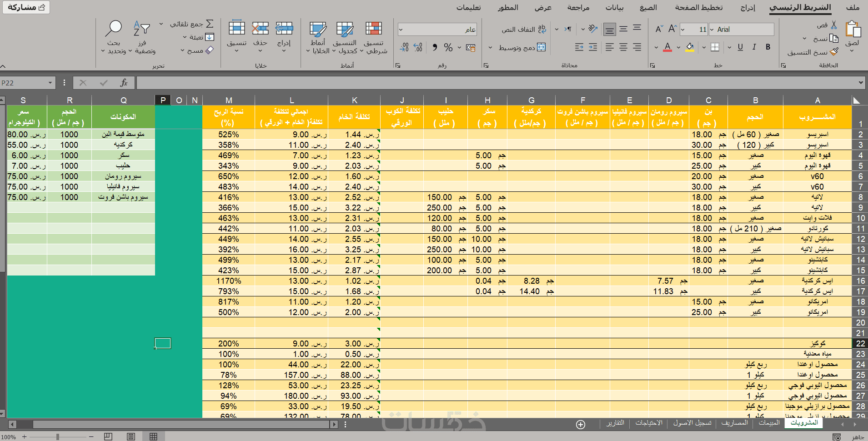
Task: Select column M header
Action: click(229, 100)
